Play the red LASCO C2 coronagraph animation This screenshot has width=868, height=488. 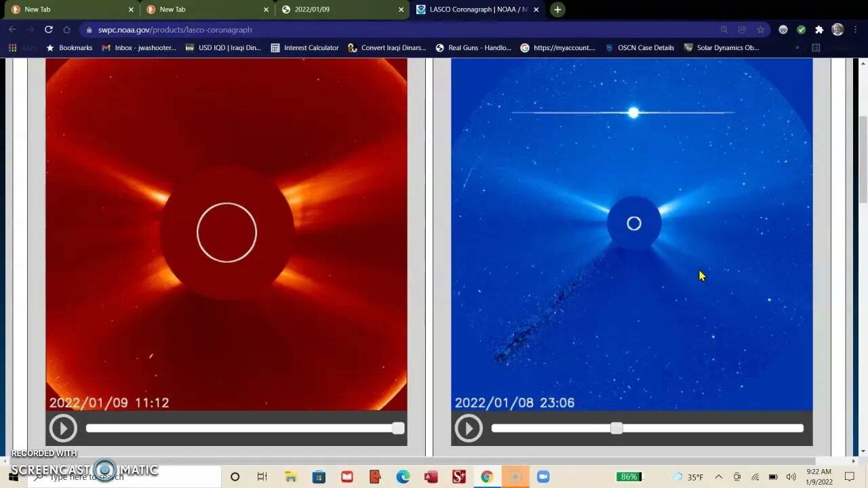(63, 428)
